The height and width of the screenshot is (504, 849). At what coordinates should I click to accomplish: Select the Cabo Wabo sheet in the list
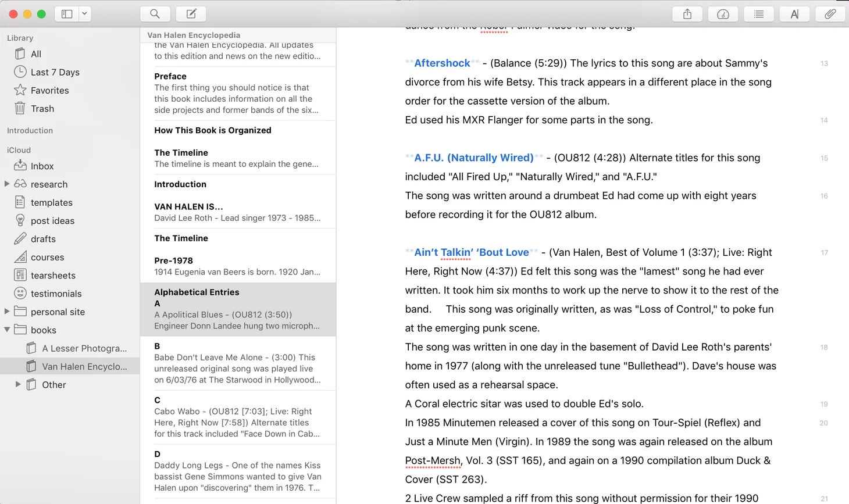(238, 417)
